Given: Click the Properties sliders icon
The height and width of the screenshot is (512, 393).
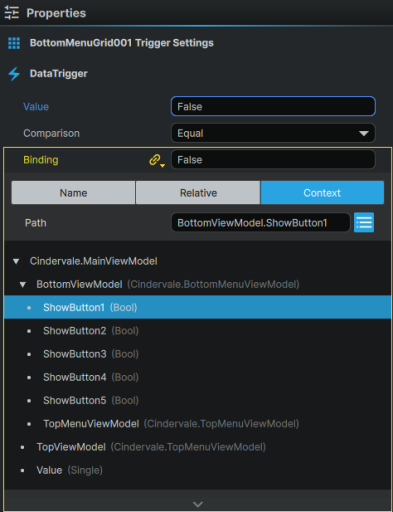Looking at the screenshot, I should click(x=12, y=13).
